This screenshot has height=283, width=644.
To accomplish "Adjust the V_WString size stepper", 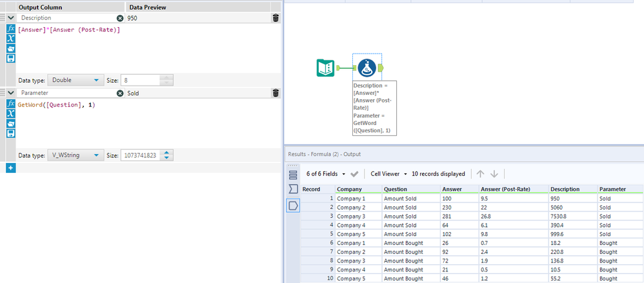I will pos(166,155).
